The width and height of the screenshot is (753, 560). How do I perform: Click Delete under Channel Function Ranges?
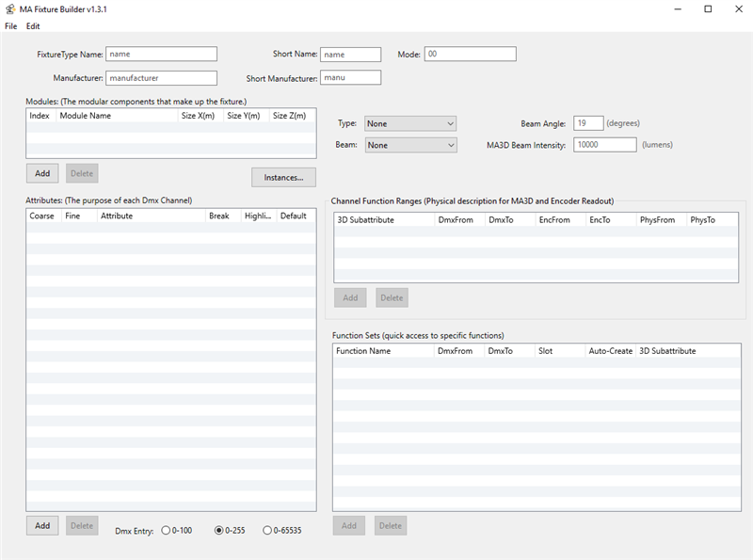pos(392,297)
